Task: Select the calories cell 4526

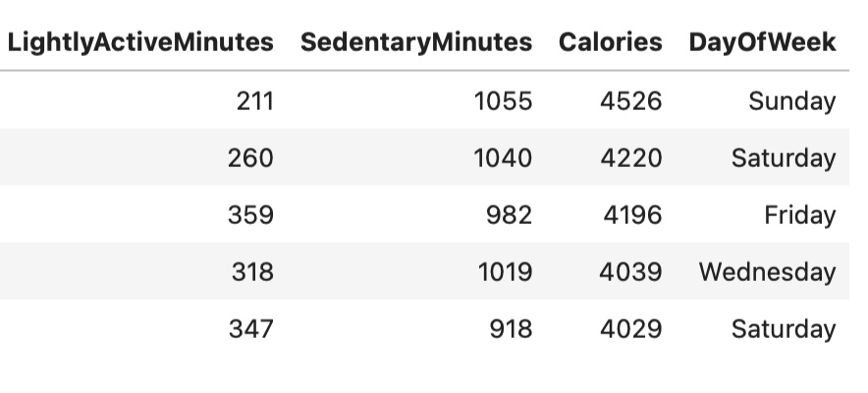Action: pos(631,101)
